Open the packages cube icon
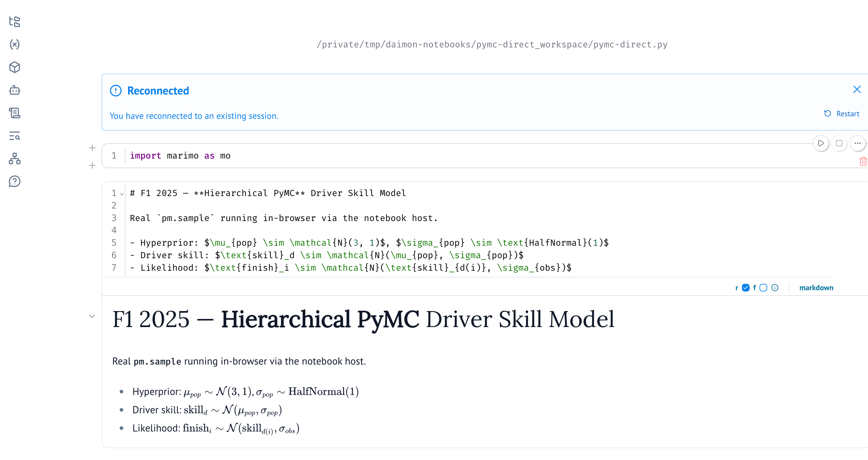Viewport: 868px width, 460px height. tap(14, 68)
